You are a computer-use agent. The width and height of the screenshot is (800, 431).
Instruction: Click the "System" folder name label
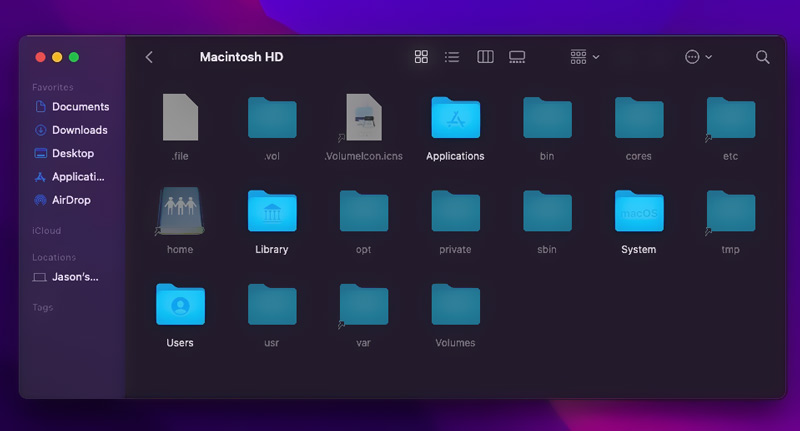click(638, 249)
